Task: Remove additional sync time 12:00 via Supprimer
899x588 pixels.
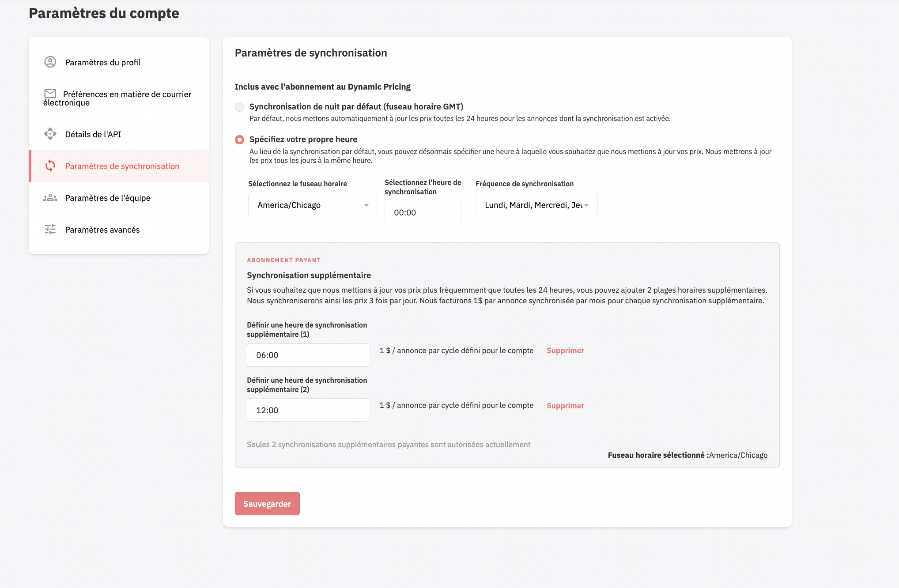Action: [x=565, y=406]
